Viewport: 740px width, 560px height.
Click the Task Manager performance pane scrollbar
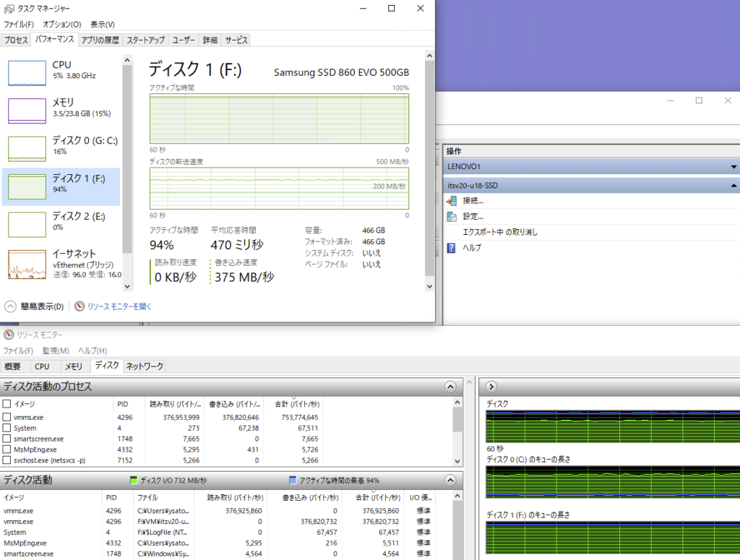429,173
